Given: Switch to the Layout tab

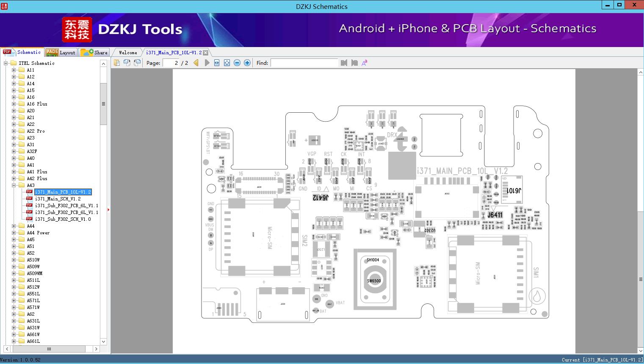Looking at the screenshot, I should [x=61, y=53].
